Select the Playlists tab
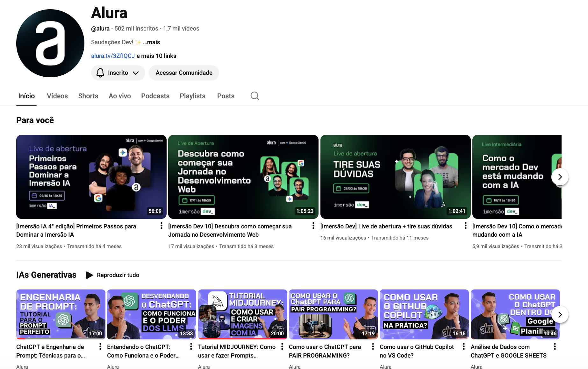 [192, 96]
